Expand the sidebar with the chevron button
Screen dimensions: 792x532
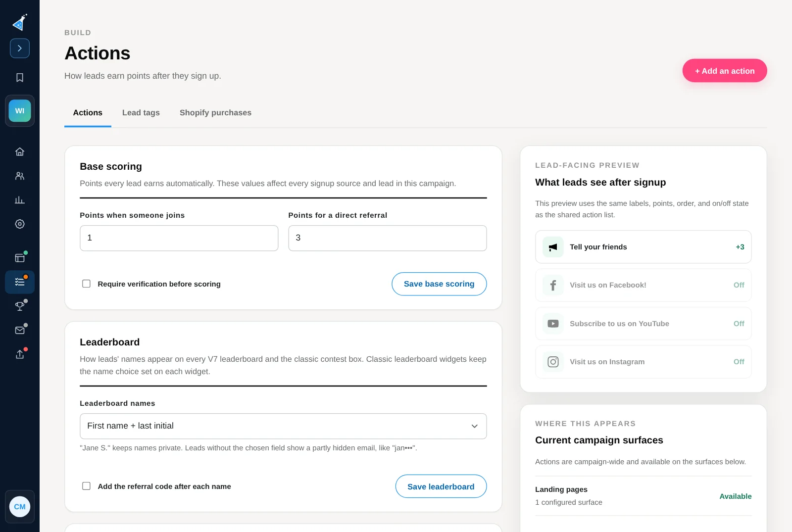20,48
